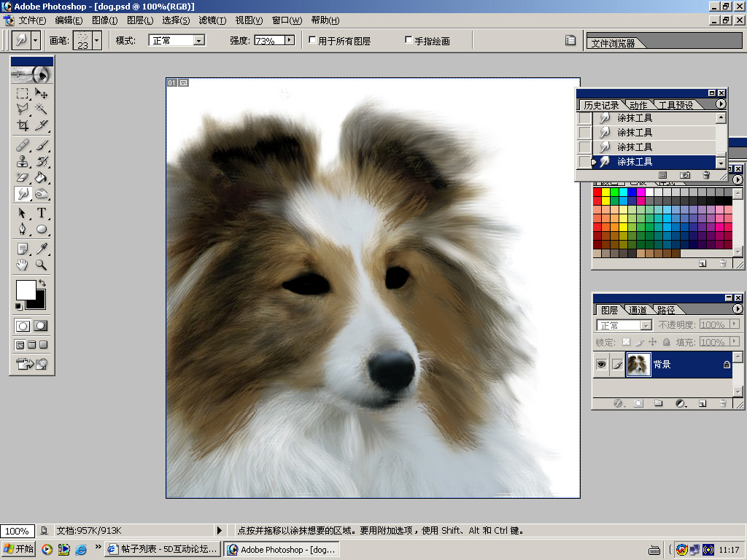Select the History Brush tool

click(x=42, y=161)
